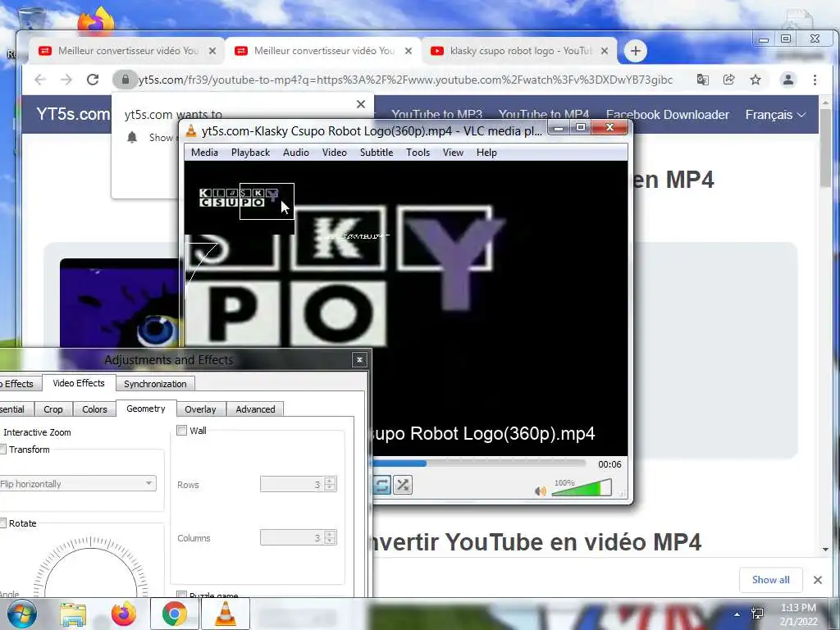
Task: Enable the Puzzle game checkbox
Action: [181, 594]
